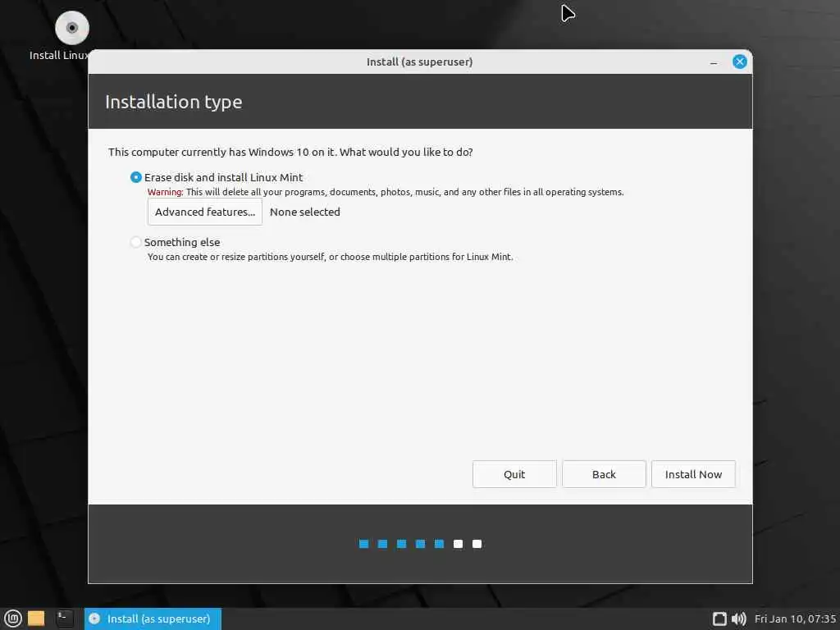Minimize the installer window
The width and height of the screenshot is (840, 630).
pos(714,62)
